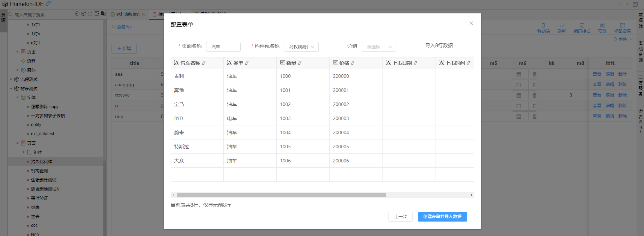Select the 吉利 cell in the table
644x236 pixels.
click(x=179, y=76)
